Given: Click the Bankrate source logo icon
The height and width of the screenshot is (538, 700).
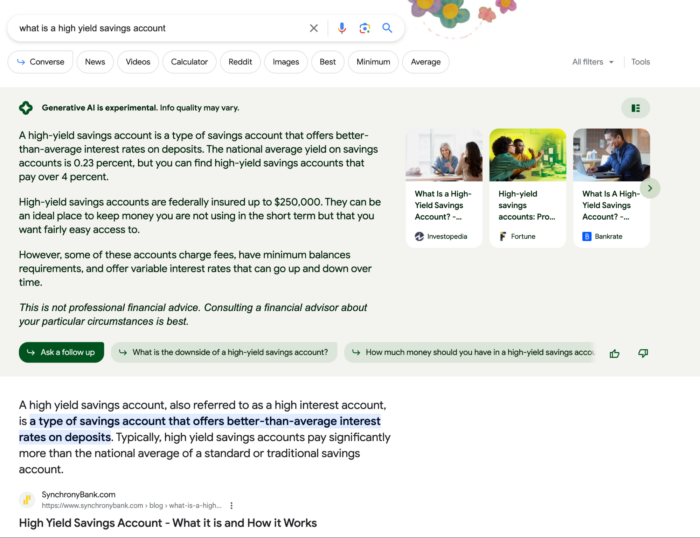Looking at the screenshot, I should (587, 236).
